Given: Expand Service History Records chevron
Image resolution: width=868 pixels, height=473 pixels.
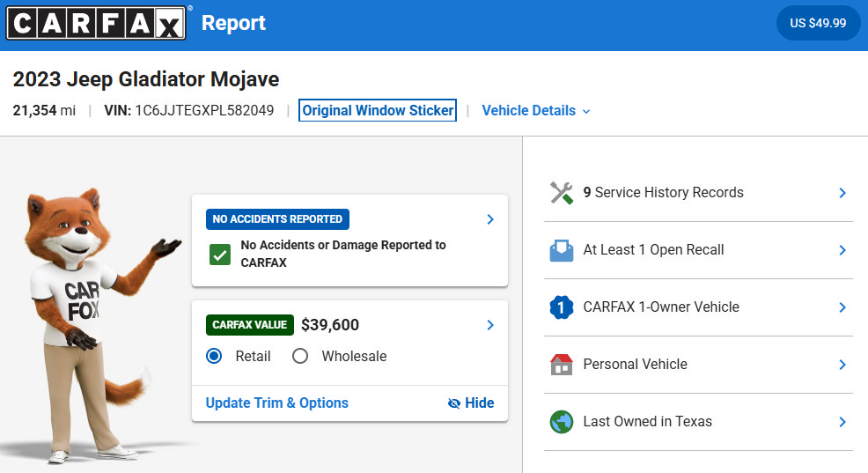Looking at the screenshot, I should [842, 193].
